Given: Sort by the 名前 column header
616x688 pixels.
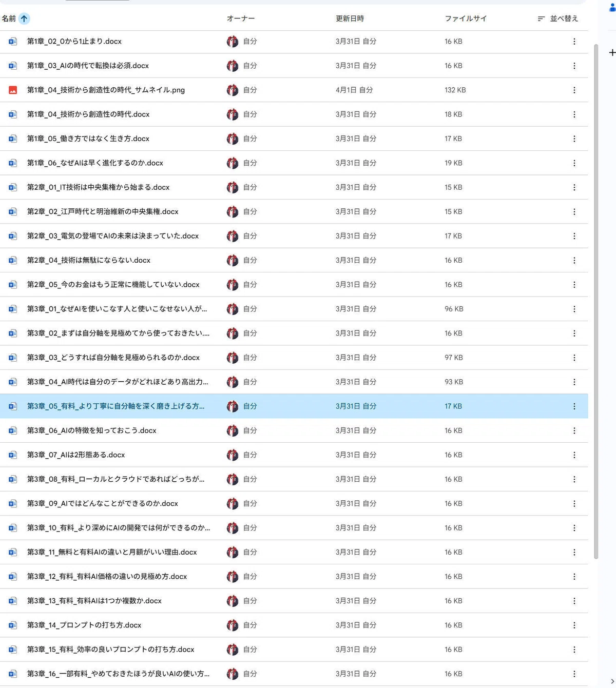Looking at the screenshot, I should [9, 18].
